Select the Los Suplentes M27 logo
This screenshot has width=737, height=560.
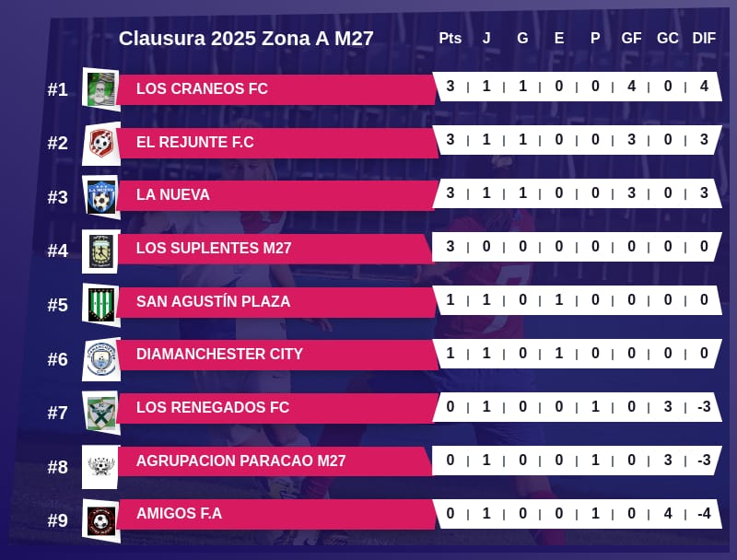[x=101, y=250]
